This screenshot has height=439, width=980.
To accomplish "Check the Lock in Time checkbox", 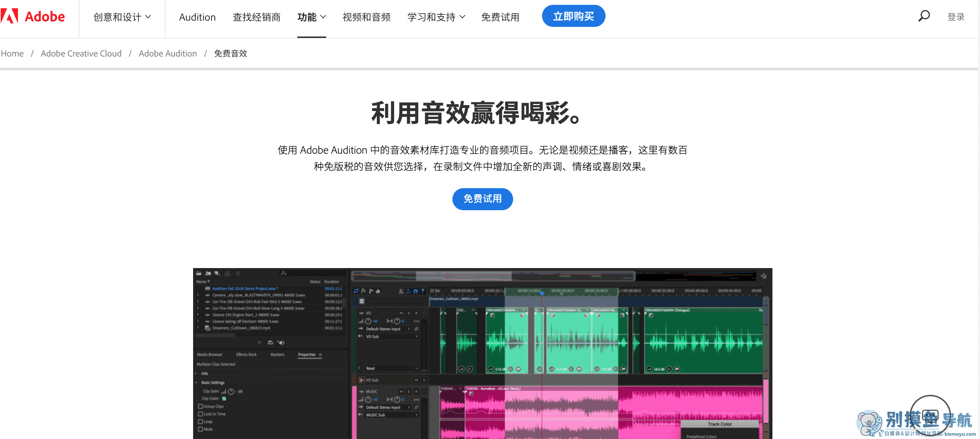I will click(200, 414).
